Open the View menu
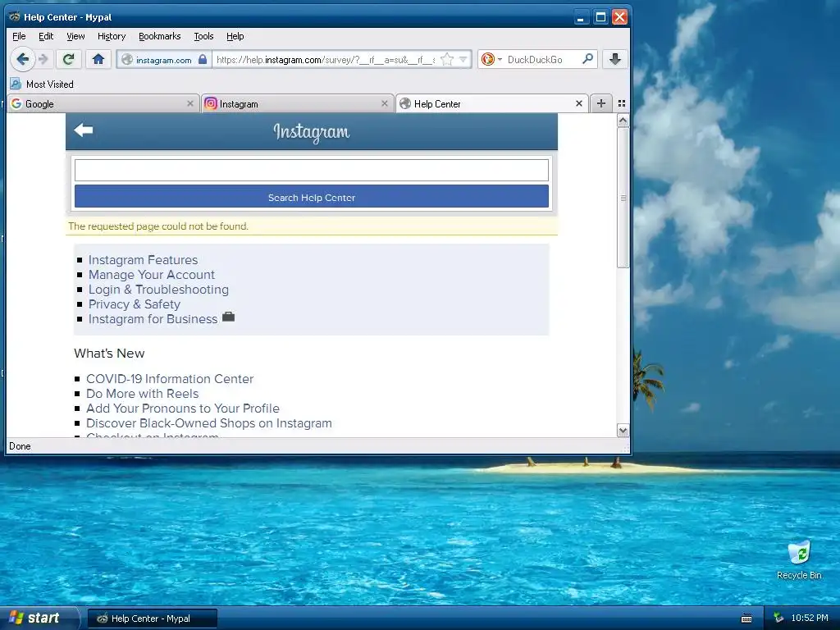This screenshot has width=840, height=630. [x=75, y=36]
